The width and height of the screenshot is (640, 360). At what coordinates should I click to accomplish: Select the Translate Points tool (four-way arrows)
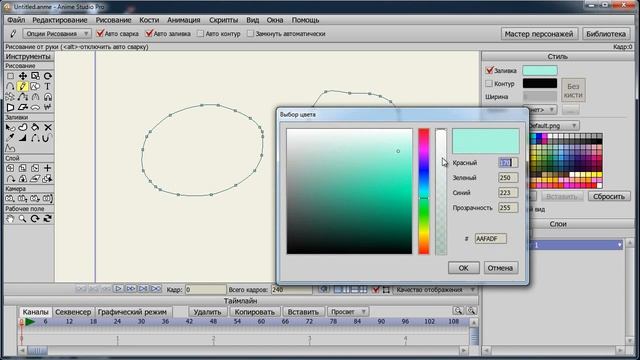(22, 76)
